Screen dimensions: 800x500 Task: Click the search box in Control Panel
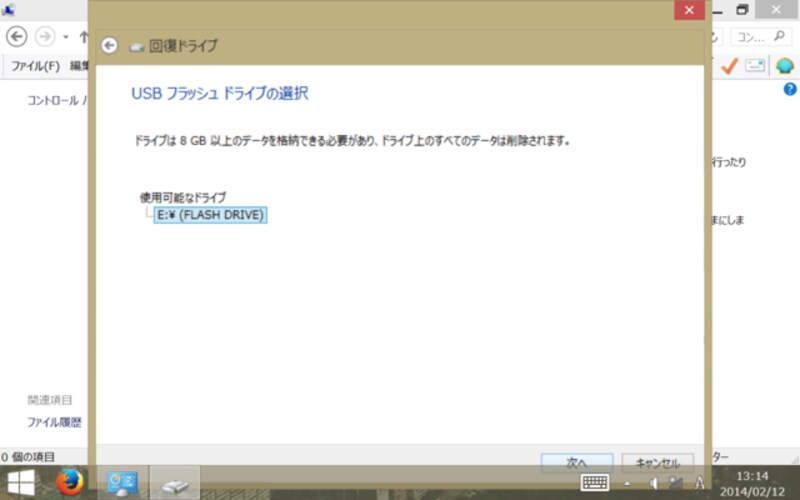(760, 37)
